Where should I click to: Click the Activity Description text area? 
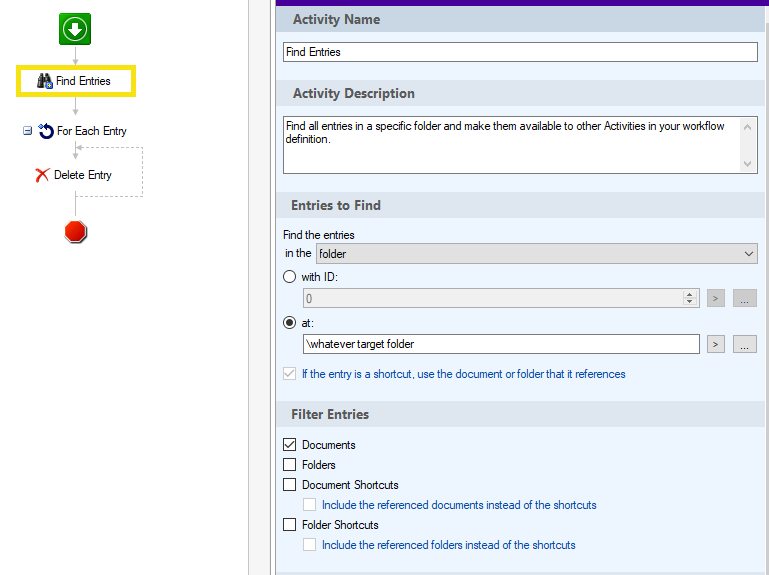(512, 145)
